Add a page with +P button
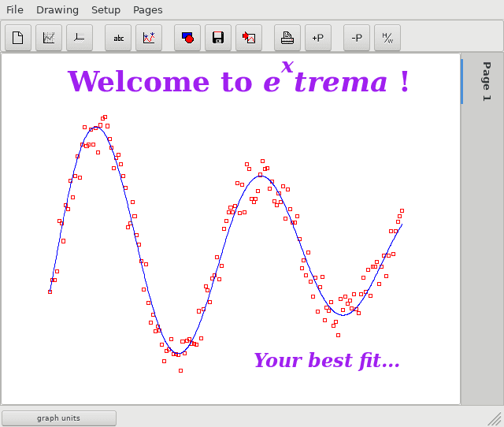 coord(318,38)
